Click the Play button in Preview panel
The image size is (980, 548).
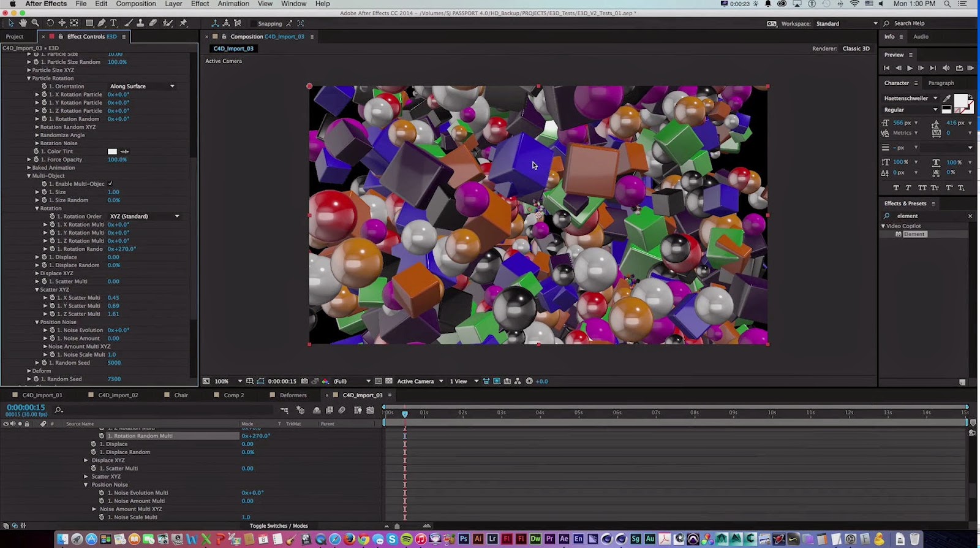pos(910,68)
